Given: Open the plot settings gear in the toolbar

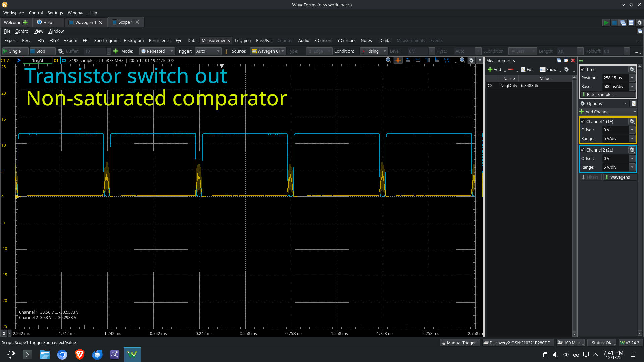Looking at the screenshot, I should pos(471,60).
